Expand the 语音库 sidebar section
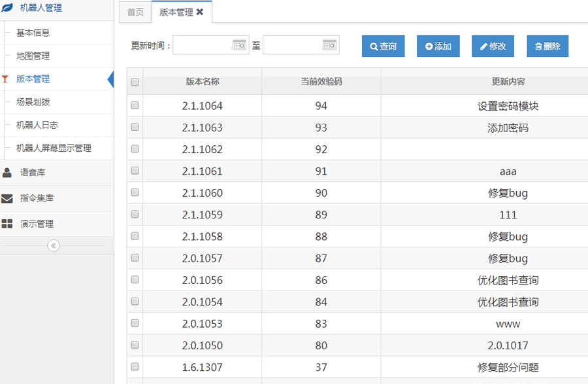588x384 pixels. click(33, 173)
